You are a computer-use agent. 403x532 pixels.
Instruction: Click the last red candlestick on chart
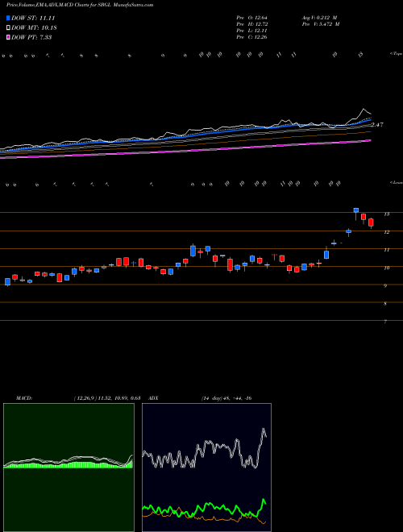click(371, 222)
